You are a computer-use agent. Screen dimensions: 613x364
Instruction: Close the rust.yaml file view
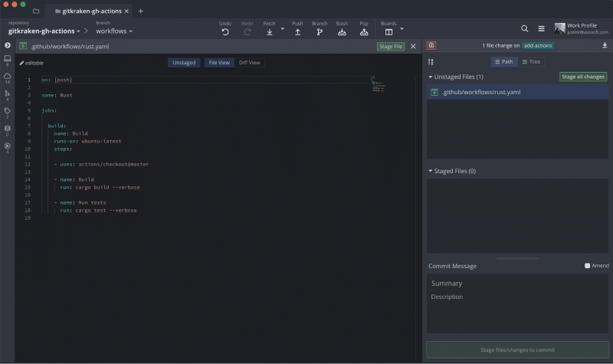click(413, 46)
